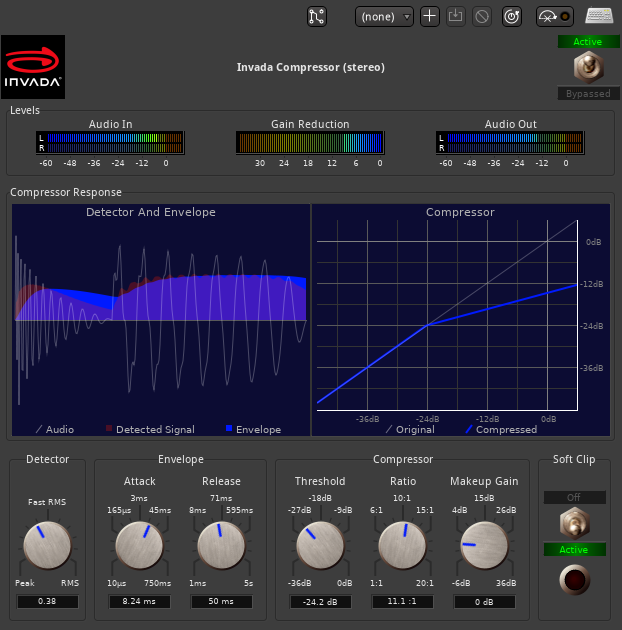The height and width of the screenshot is (630, 622).
Task: Open the virtual MIDI keyboard icon
Action: [599, 16]
